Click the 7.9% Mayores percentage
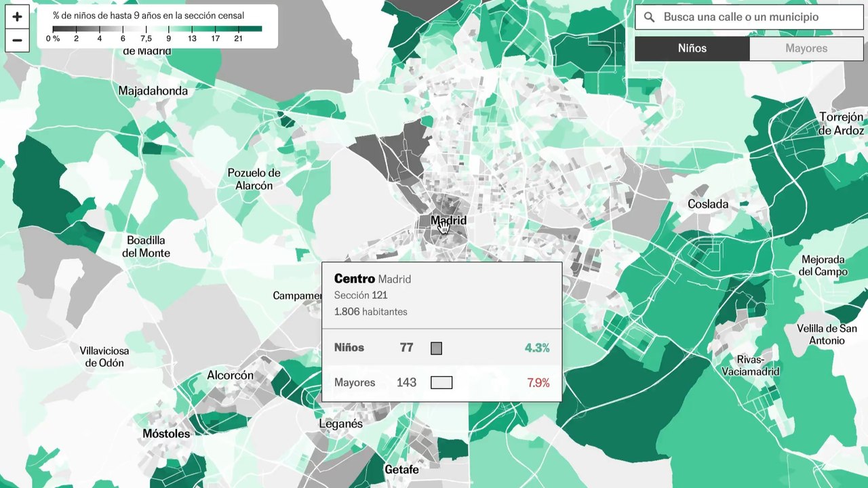This screenshot has height=488, width=868. tap(538, 383)
